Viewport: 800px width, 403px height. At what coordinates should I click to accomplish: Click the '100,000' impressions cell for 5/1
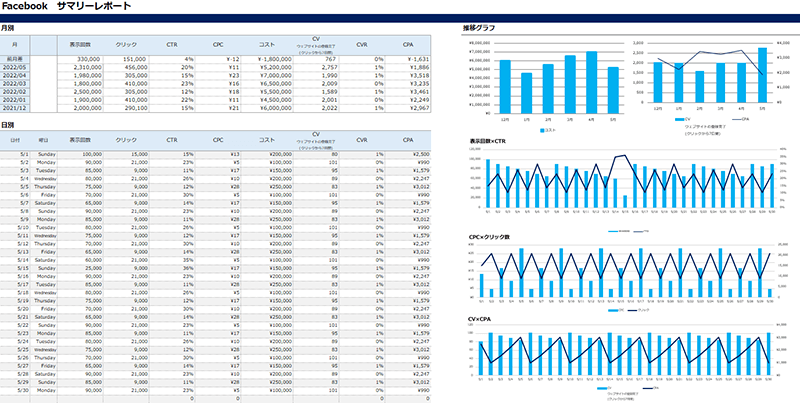point(80,154)
